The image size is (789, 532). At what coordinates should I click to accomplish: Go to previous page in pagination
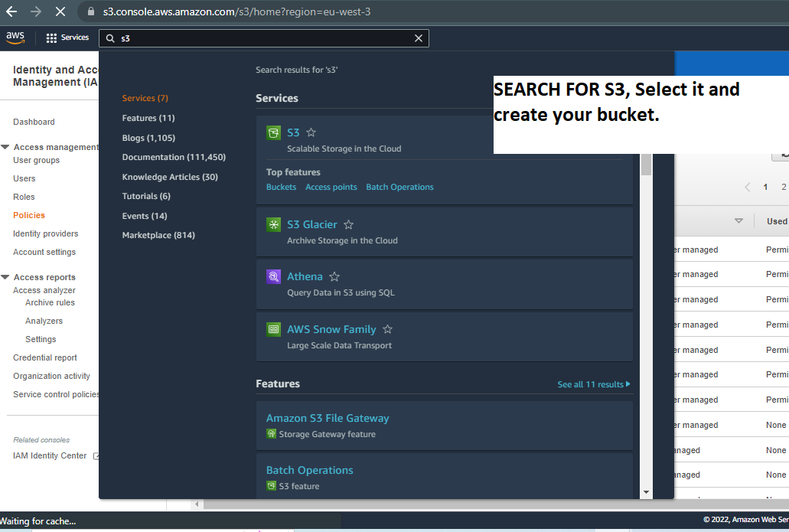pos(747,188)
